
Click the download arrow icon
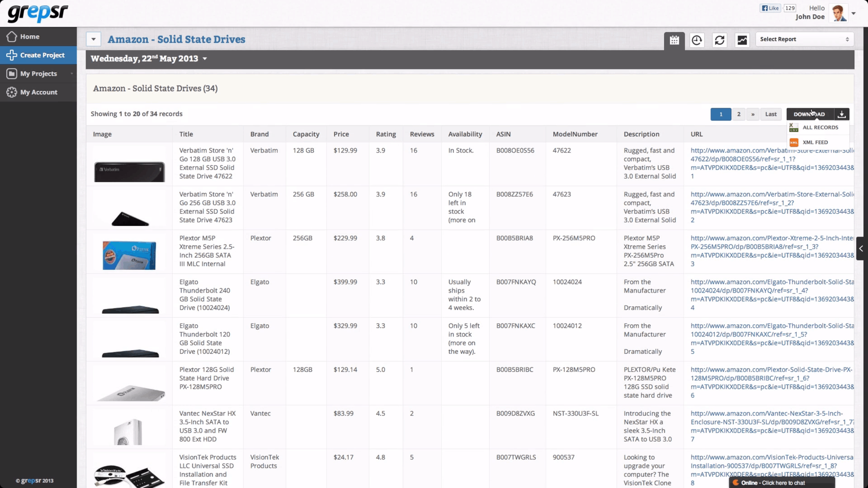point(842,114)
